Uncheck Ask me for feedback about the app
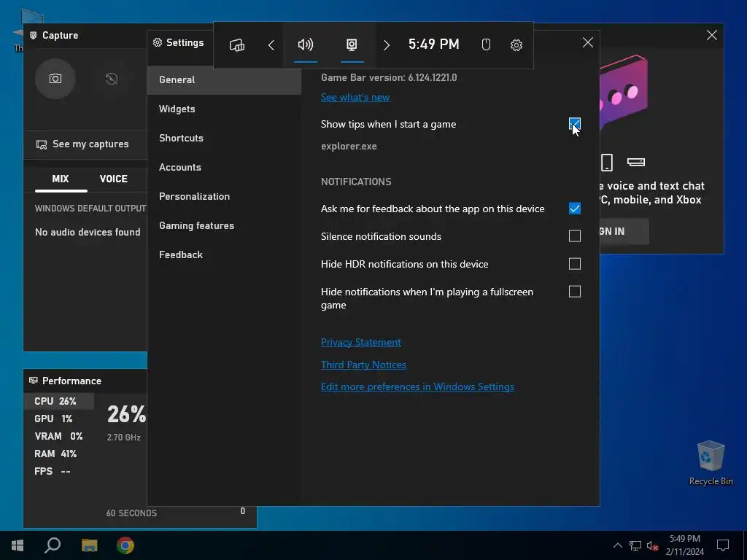The width and height of the screenshot is (747, 560). pos(575,209)
